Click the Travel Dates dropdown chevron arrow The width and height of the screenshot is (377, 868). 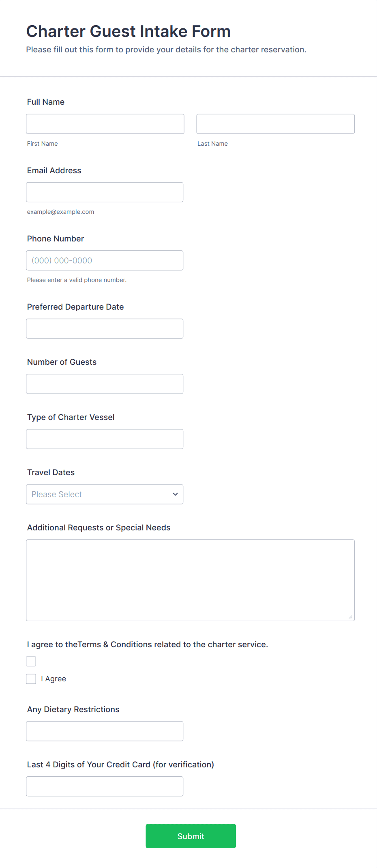(x=175, y=494)
